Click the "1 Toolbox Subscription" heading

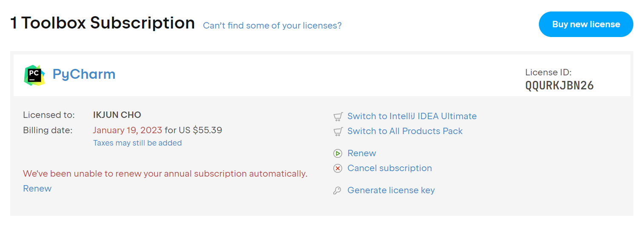[x=103, y=23]
